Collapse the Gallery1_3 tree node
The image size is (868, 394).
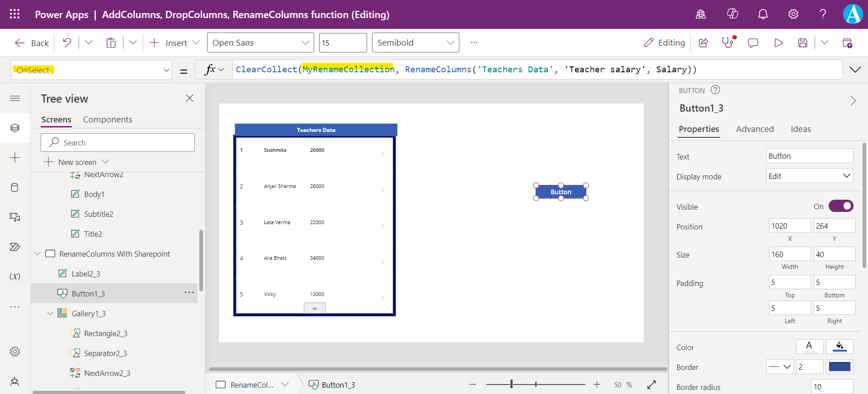pos(50,314)
